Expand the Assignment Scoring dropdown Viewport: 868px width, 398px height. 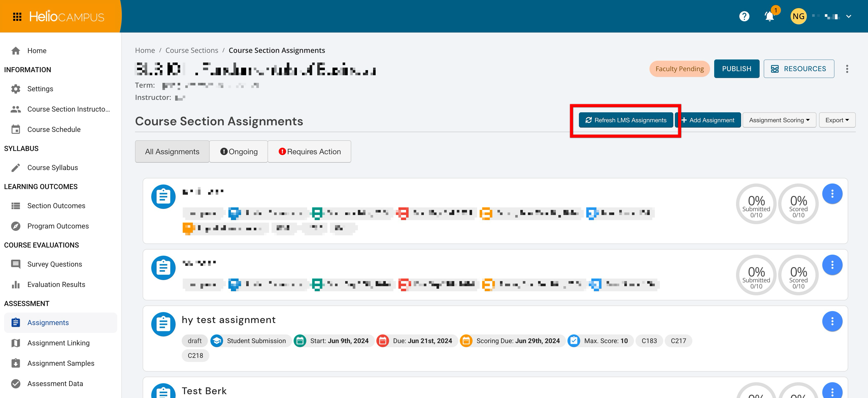pos(779,120)
